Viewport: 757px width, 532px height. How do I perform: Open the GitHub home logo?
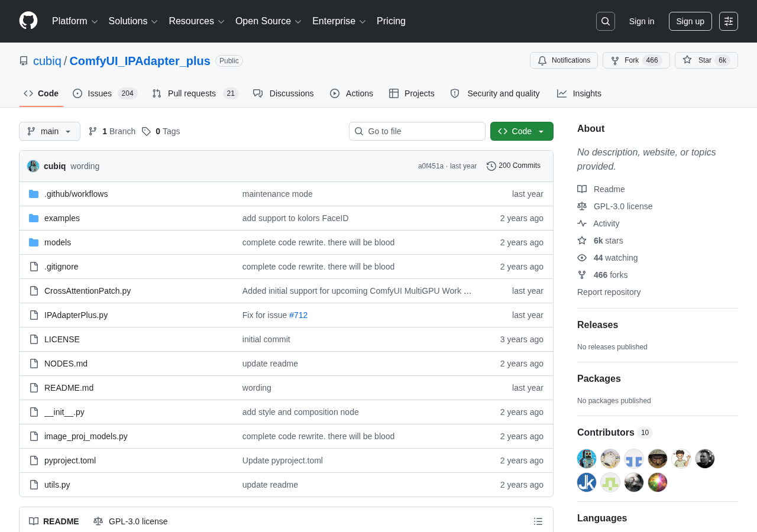(x=28, y=21)
